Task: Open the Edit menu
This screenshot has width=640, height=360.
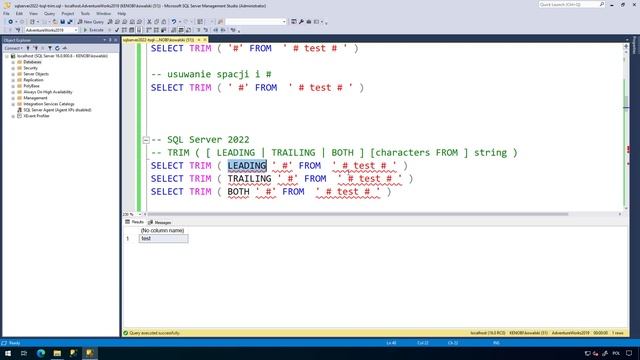Action: tap(19, 13)
